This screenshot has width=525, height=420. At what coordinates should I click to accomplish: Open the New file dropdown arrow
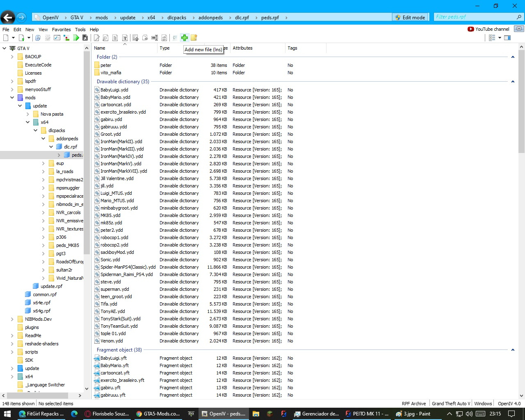pyautogui.click(x=13, y=38)
